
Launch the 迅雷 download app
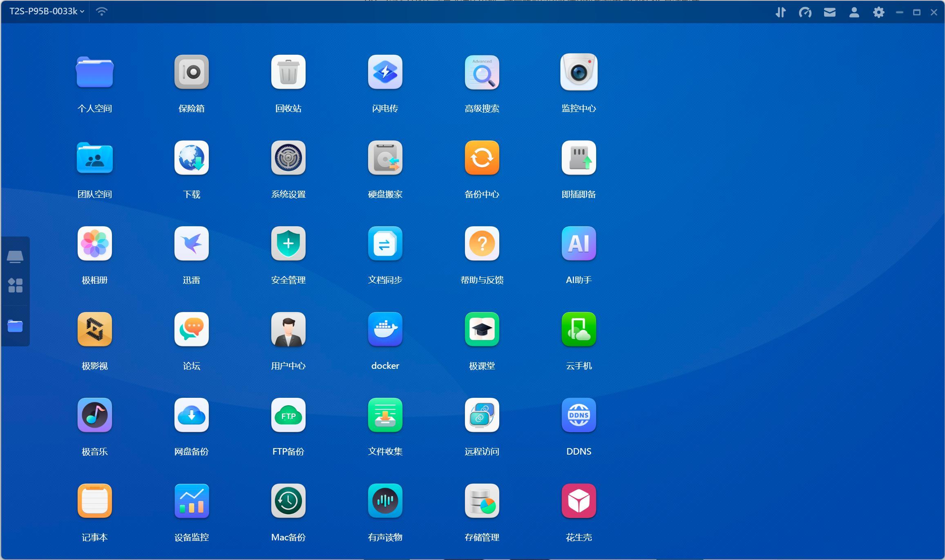click(x=191, y=243)
